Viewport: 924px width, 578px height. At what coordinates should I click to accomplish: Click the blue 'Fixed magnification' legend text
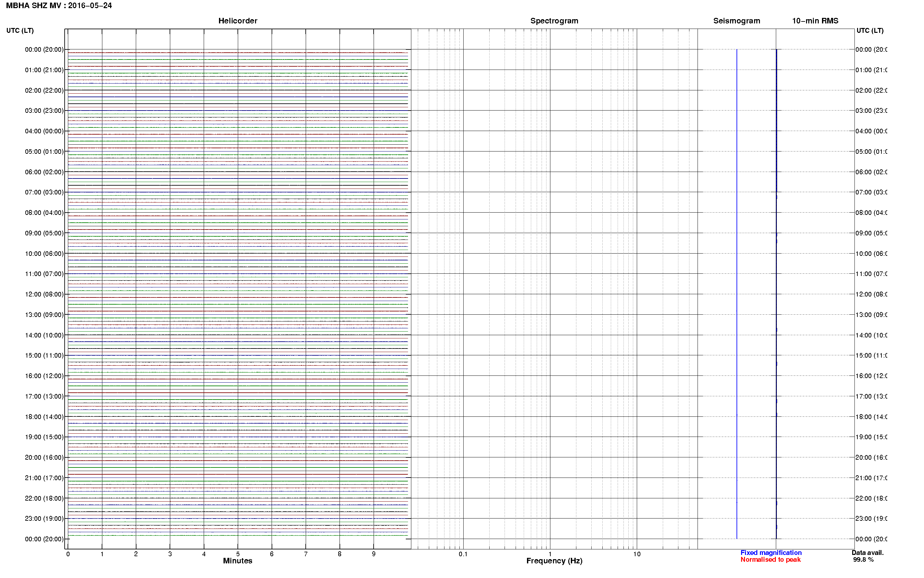click(x=771, y=553)
